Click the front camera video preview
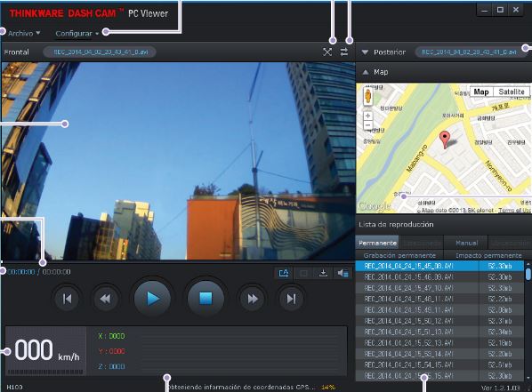532x392 pixels. coord(178,161)
